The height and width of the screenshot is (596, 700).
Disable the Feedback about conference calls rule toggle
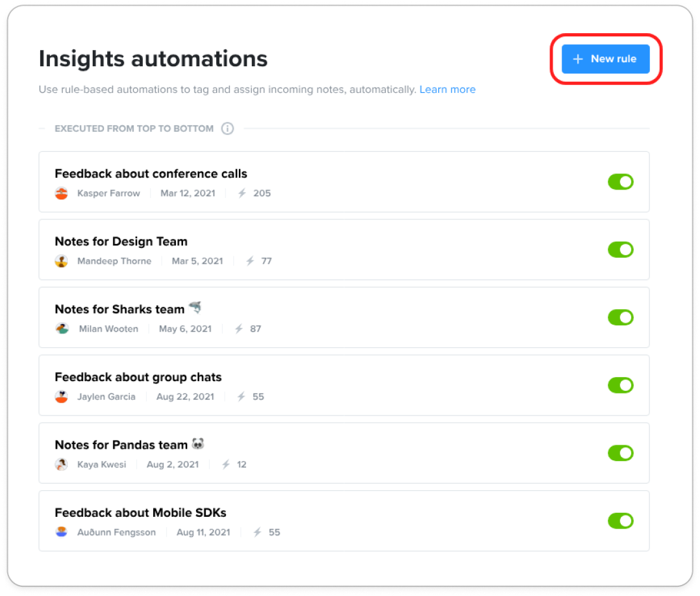(621, 182)
